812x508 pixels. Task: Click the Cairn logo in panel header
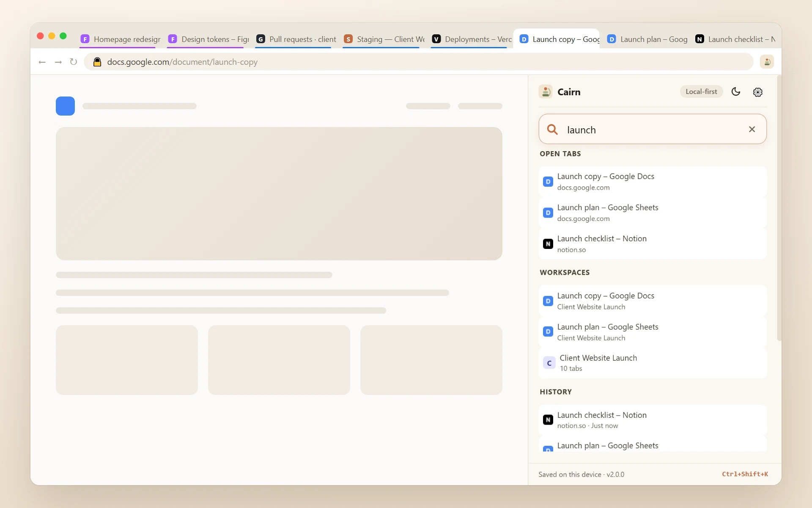tap(546, 91)
